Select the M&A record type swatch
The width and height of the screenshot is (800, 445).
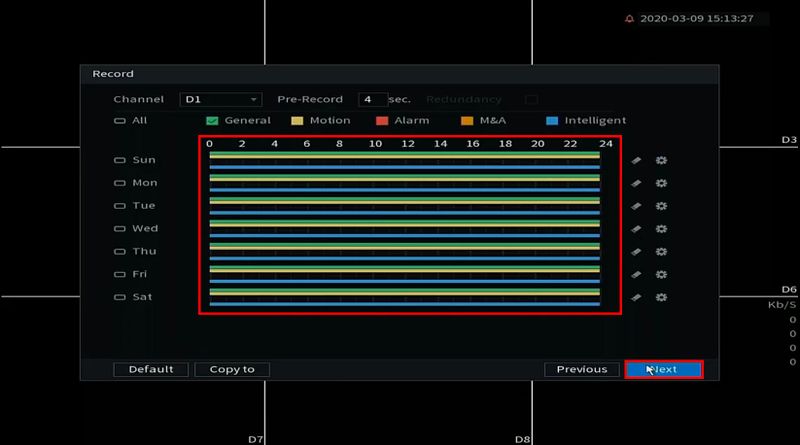point(467,121)
